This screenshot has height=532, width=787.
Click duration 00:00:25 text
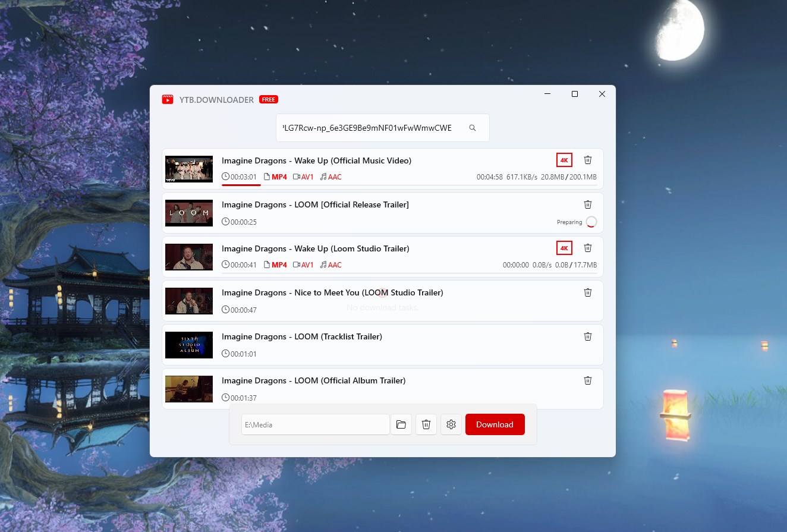244,222
